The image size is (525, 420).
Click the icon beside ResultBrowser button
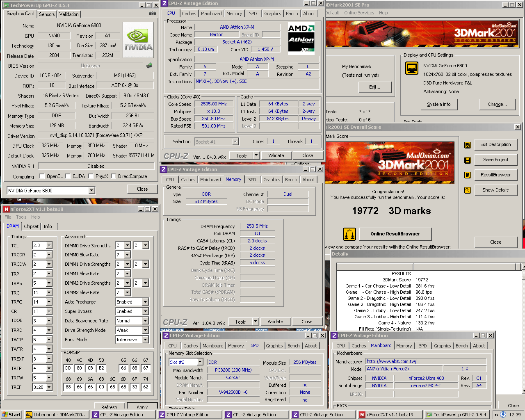pyautogui.click(x=468, y=175)
